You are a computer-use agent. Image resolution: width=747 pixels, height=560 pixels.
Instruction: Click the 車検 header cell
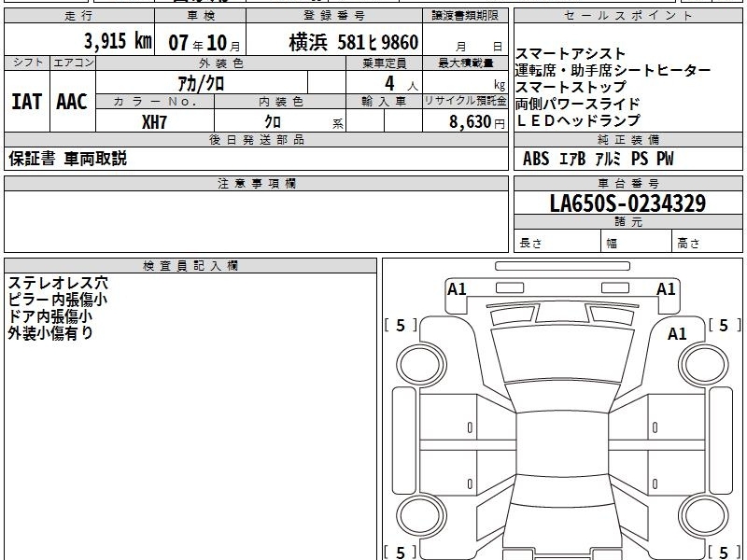[x=200, y=16]
